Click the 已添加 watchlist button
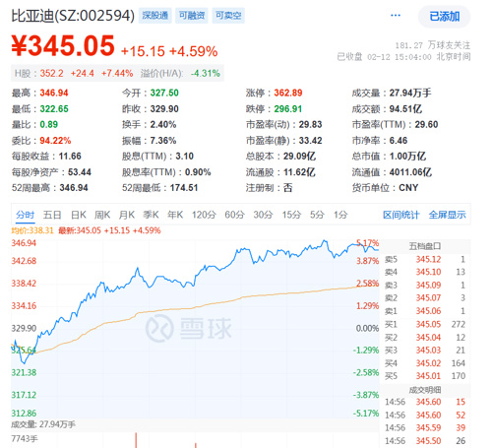This screenshot has height=448, width=492. (444, 17)
